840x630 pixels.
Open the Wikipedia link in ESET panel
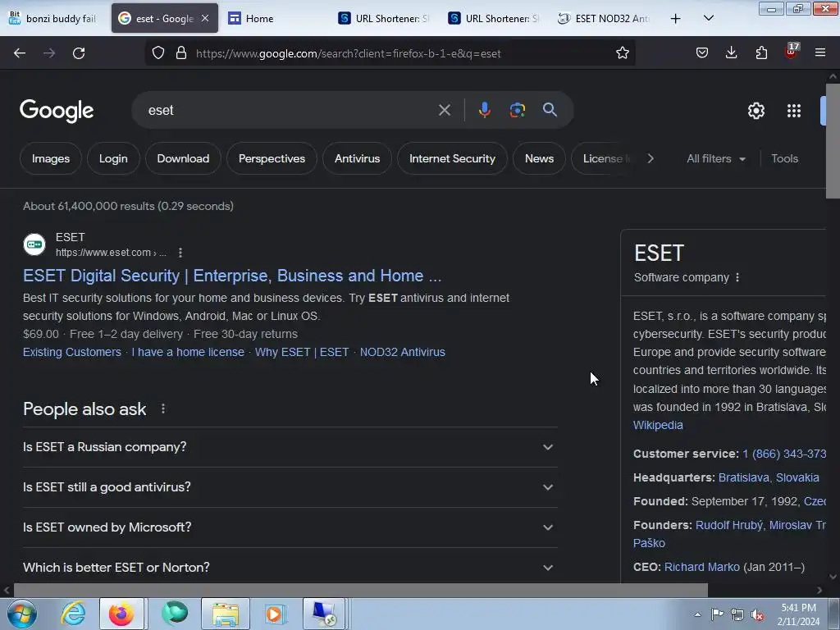(x=658, y=425)
